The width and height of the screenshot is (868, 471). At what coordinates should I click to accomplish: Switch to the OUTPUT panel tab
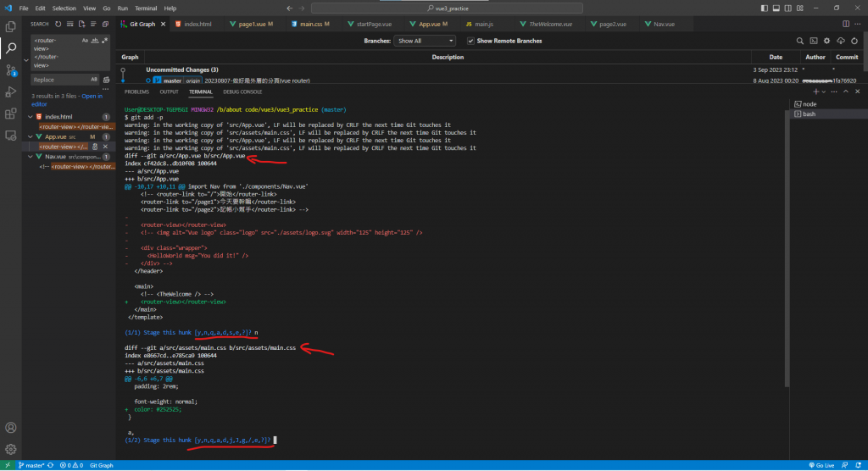tap(169, 91)
